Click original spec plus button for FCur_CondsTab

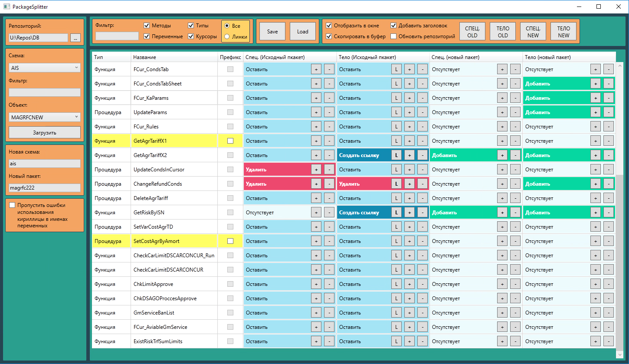pos(316,69)
